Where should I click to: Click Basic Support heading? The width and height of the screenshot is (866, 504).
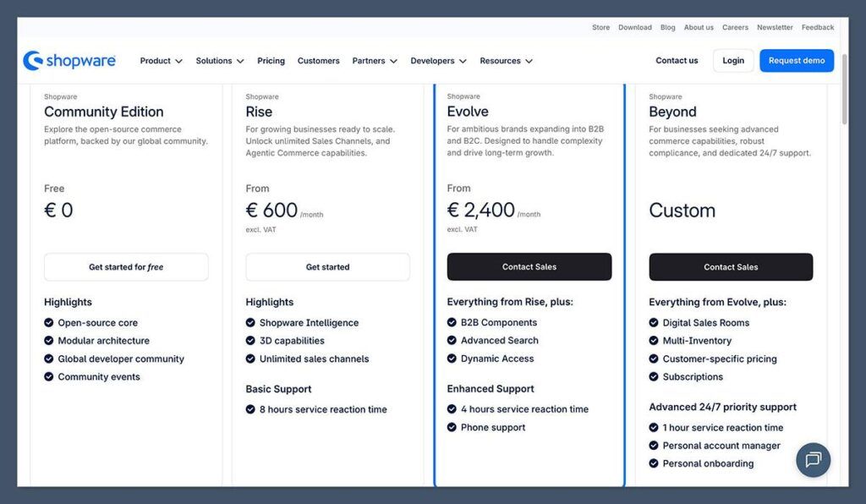pyautogui.click(x=278, y=389)
